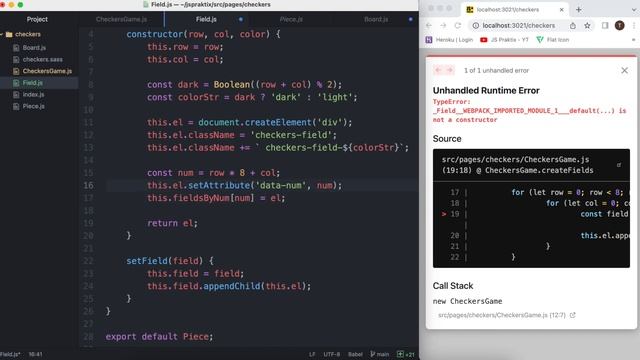This screenshot has height=360, width=640.
Task: Toggle the browser side panel icon
Action: (x=605, y=25)
